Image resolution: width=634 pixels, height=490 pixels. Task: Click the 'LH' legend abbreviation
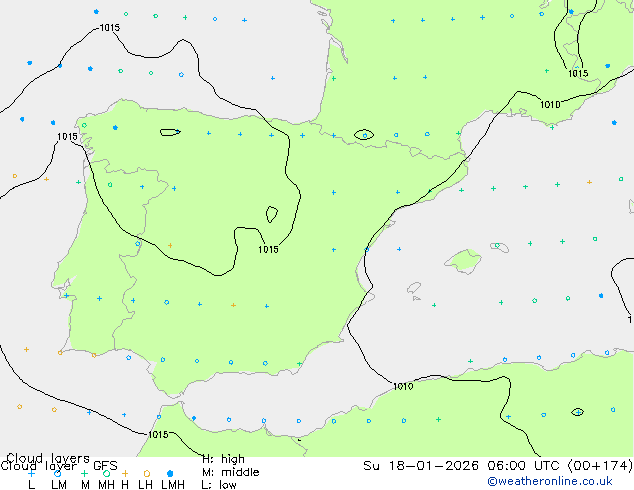pos(145,485)
